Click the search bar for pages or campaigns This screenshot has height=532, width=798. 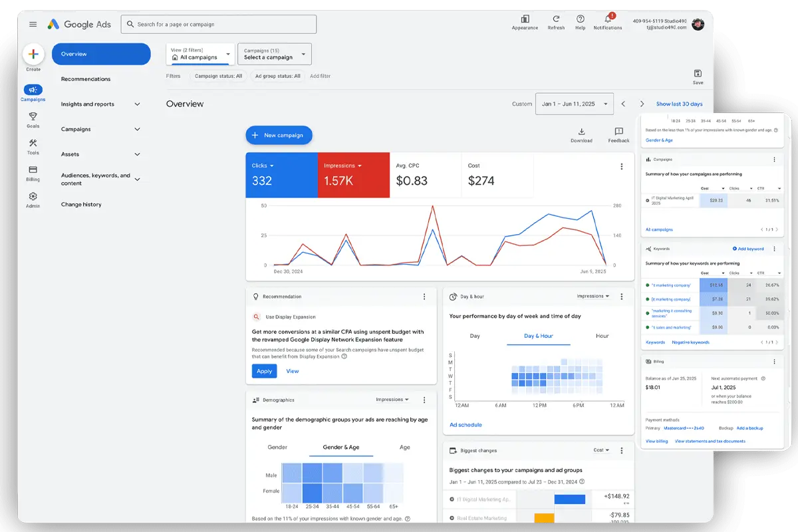coord(218,24)
